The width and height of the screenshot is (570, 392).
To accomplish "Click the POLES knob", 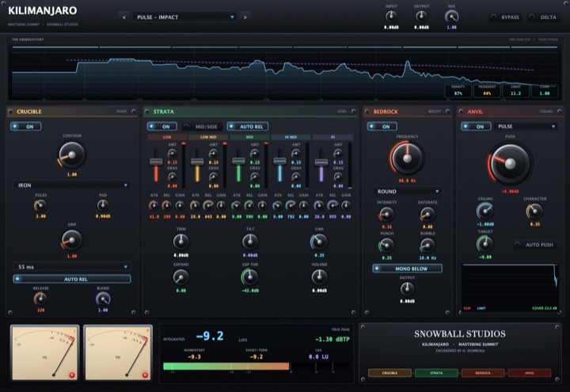I will pyautogui.click(x=40, y=205).
